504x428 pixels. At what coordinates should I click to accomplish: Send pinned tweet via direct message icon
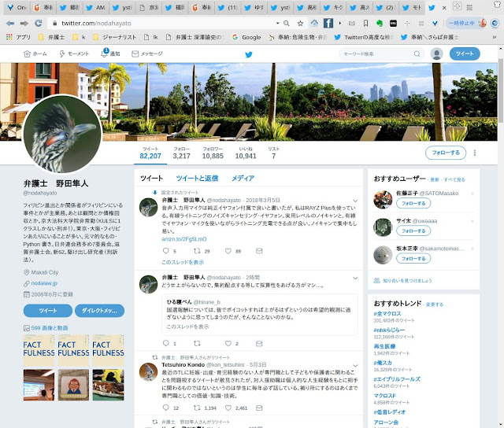click(259, 251)
